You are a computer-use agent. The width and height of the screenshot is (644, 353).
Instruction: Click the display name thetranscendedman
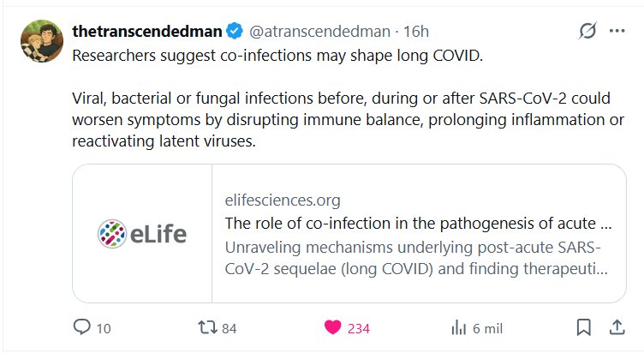point(147,32)
